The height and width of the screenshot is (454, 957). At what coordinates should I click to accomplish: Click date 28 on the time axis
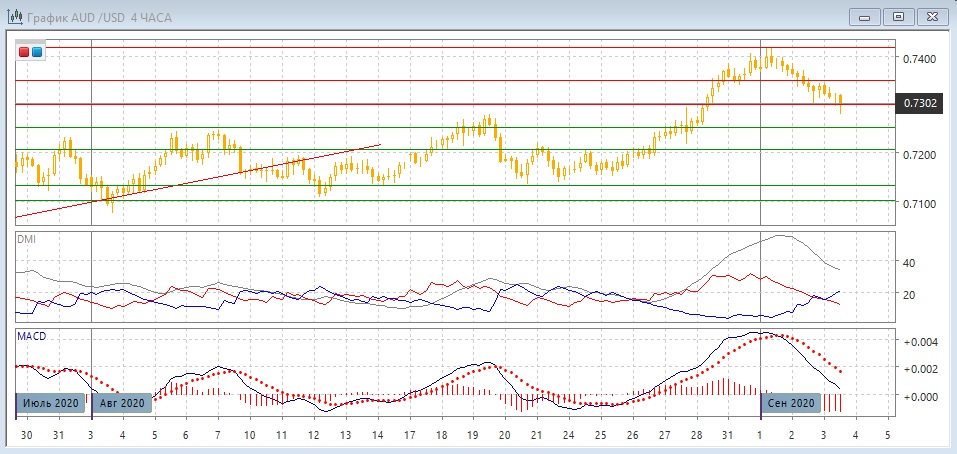pyautogui.click(x=694, y=436)
